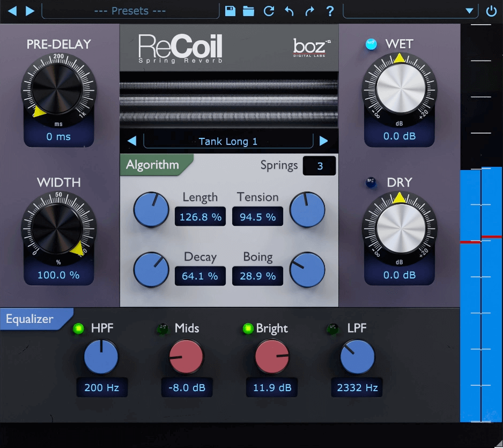Click the previous preset arrow in the toolbar
The height and width of the screenshot is (448, 503).
click(x=12, y=10)
